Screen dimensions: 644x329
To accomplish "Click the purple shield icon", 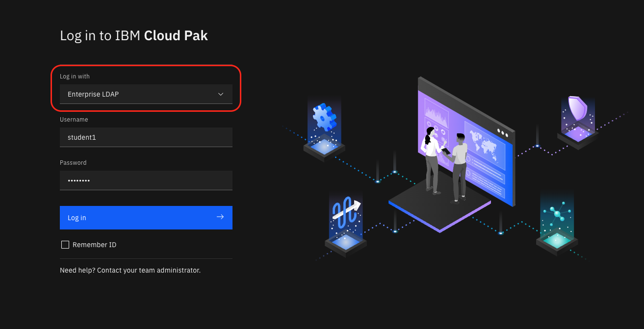I will [x=578, y=108].
